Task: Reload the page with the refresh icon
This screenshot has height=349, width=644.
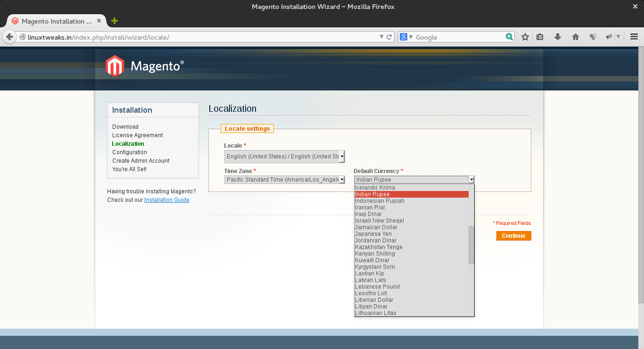Action: (x=389, y=37)
